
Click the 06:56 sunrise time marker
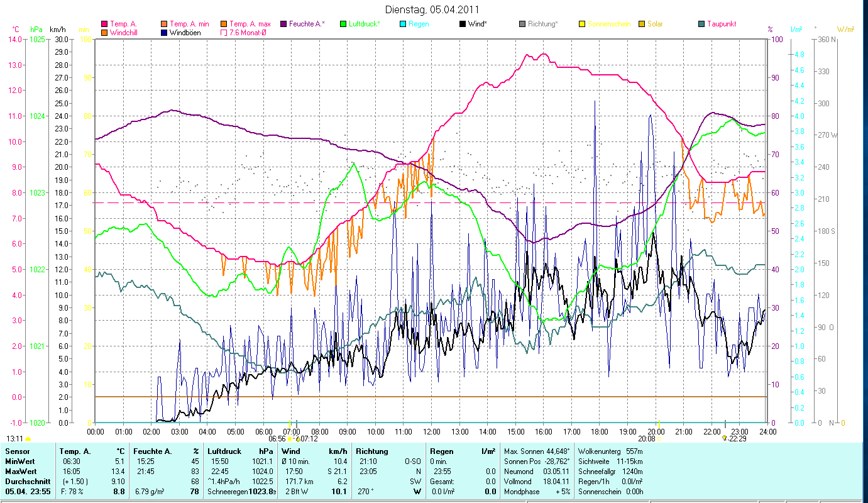point(277,438)
